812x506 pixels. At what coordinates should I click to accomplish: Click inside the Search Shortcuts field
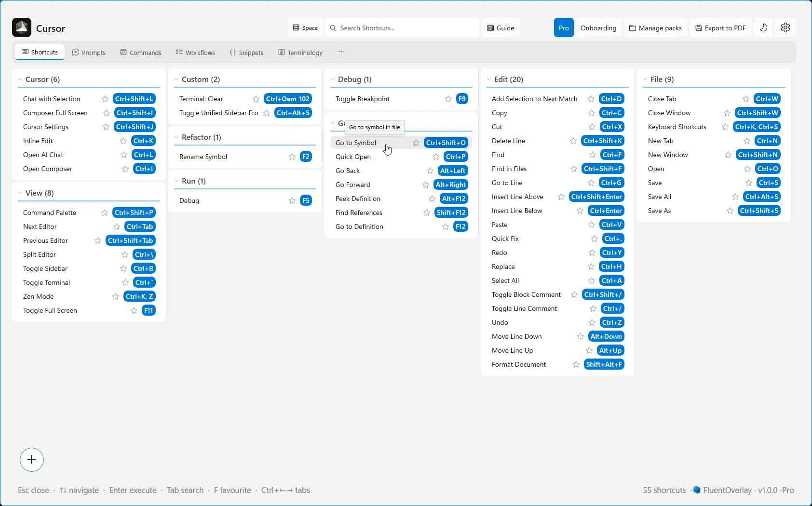pos(402,27)
